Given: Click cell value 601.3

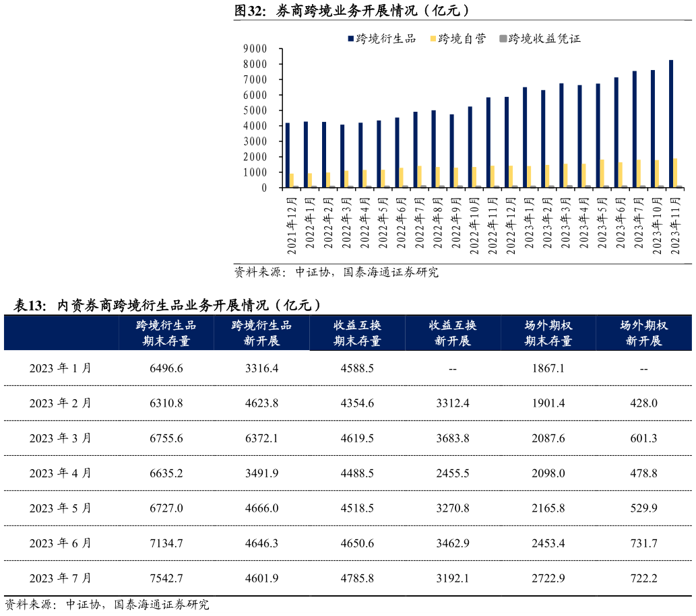Looking at the screenshot, I should click(x=643, y=439).
